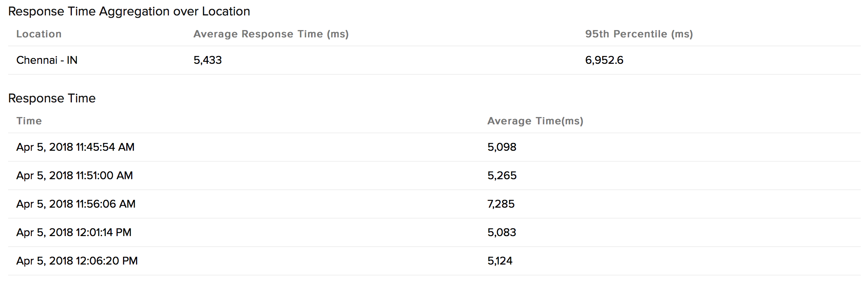The height and width of the screenshot is (282, 868).
Task: Click the 7,285 average time value
Action: (501, 204)
